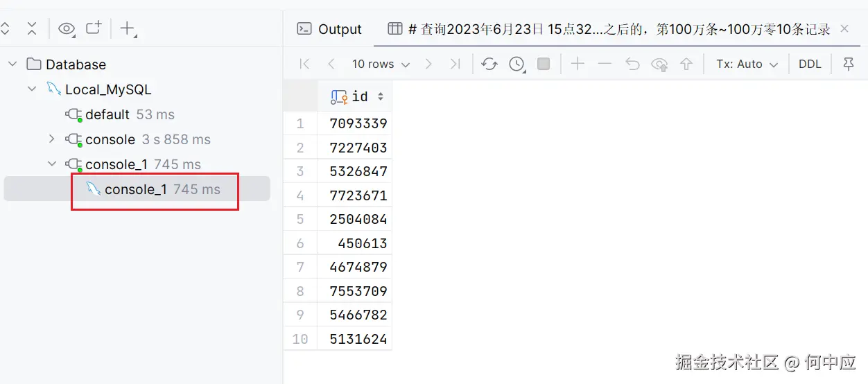Go to first page of results

304,64
